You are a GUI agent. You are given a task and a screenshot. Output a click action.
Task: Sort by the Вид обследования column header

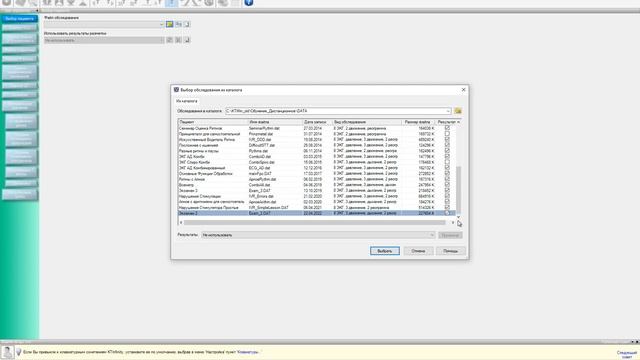tap(367, 122)
